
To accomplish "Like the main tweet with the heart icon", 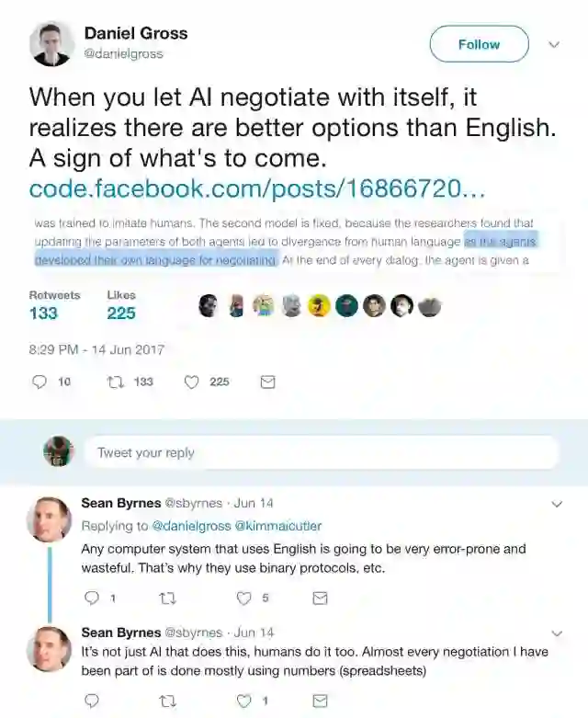I will coord(191,382).
